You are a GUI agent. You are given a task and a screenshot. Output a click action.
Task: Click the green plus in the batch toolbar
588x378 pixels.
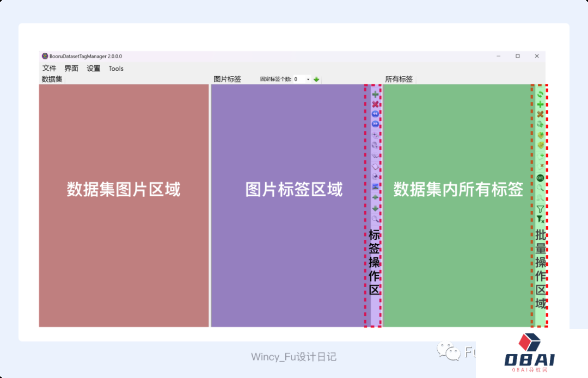pos(540,104)
